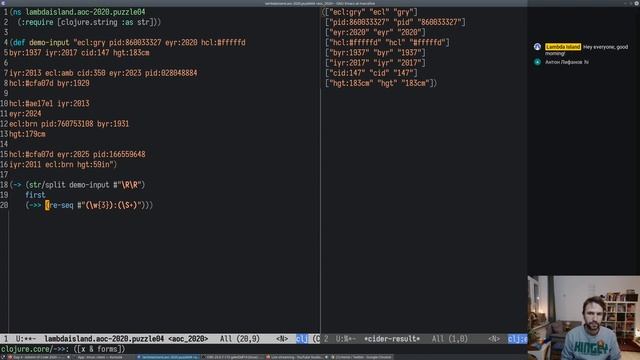Click the yellow Lambda Island name badge
Viewport: 640px width, 360px height.
563,47
